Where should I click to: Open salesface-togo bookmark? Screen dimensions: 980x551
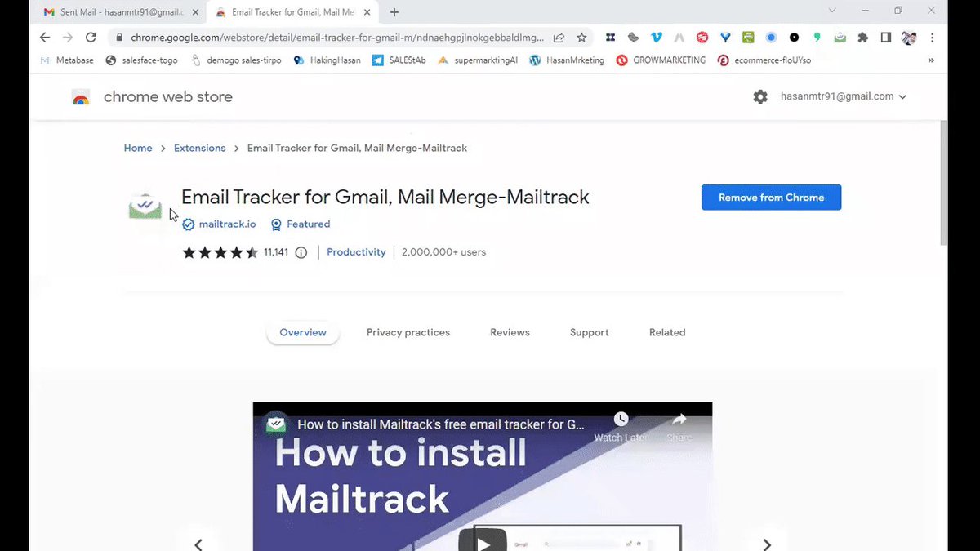pyautogui.click(x=142, y=60)
